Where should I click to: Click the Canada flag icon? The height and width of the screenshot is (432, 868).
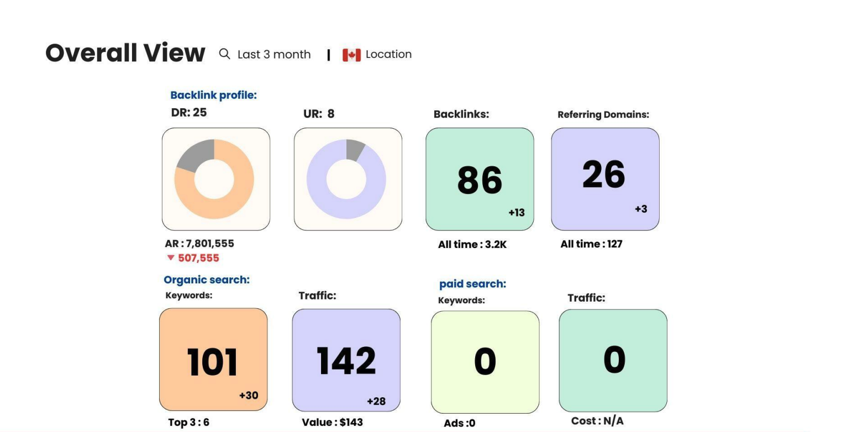click(x=351, y=55)
